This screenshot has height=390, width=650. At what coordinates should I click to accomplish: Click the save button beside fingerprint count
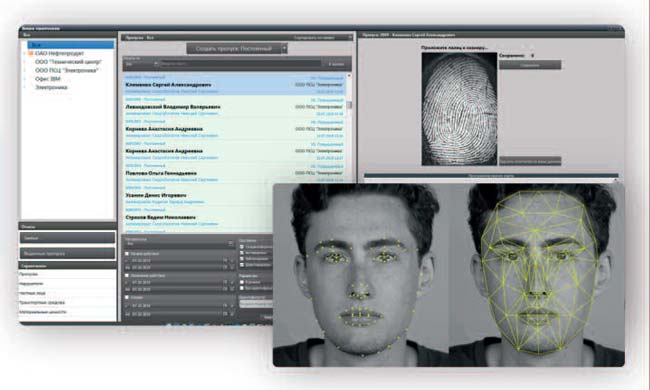530,65
